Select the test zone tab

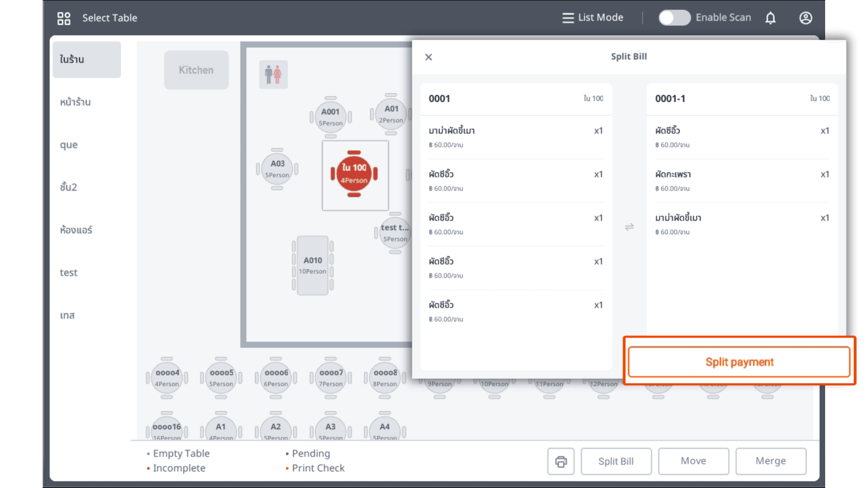[x=87, y=273]
